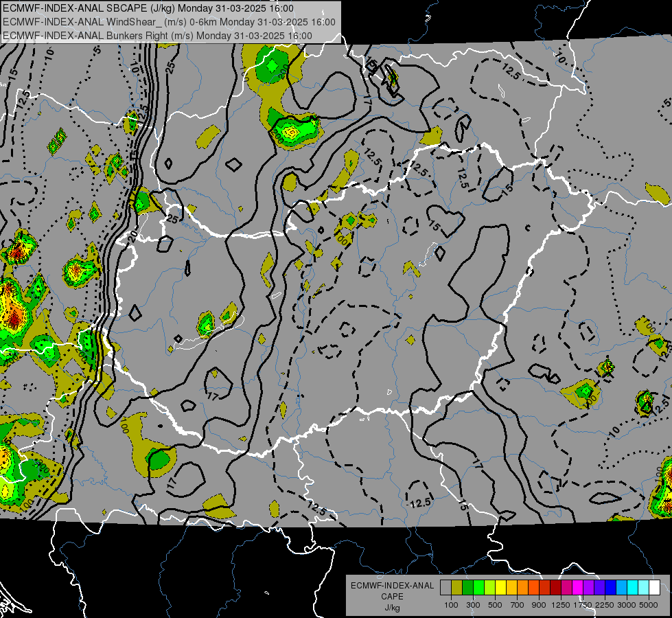Click the legend value 1250

[561, 605]
